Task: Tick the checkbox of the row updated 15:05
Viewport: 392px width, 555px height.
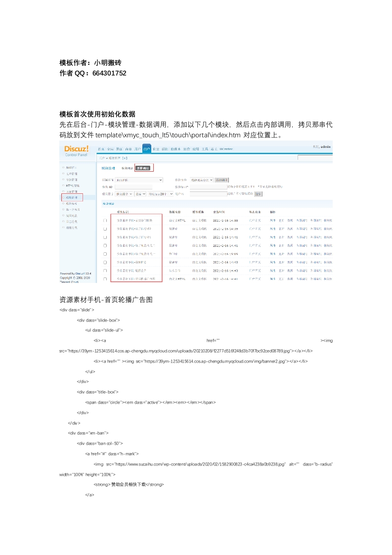Action: (x=105, y=254)
